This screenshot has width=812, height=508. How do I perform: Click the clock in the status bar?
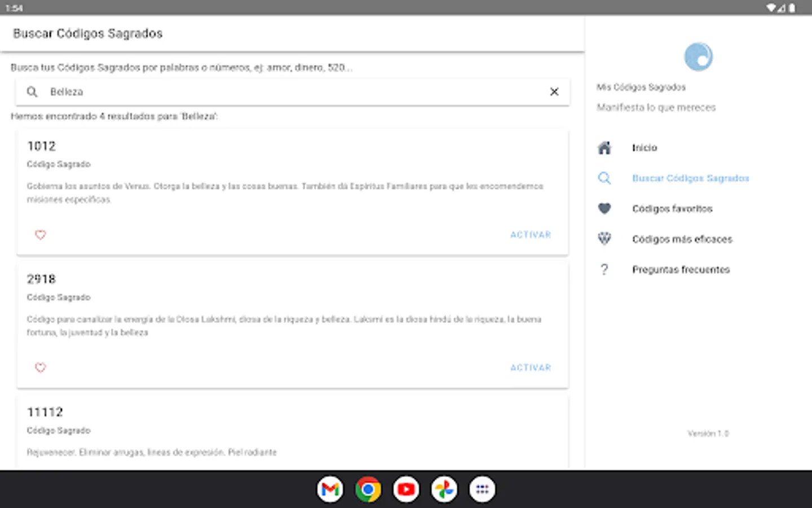point(14,8)
